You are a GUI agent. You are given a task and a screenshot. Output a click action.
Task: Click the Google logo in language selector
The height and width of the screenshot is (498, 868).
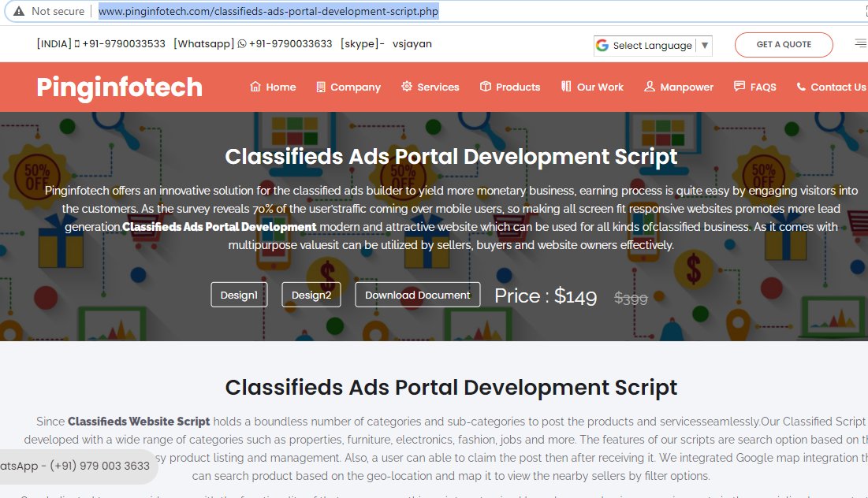pyautogui.click(x=602, y=46)
